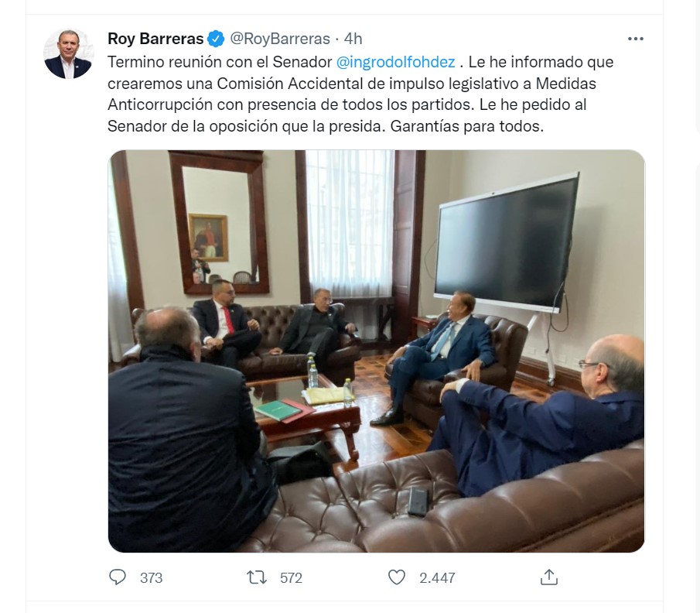Open the three-dot more options menu

635,39
